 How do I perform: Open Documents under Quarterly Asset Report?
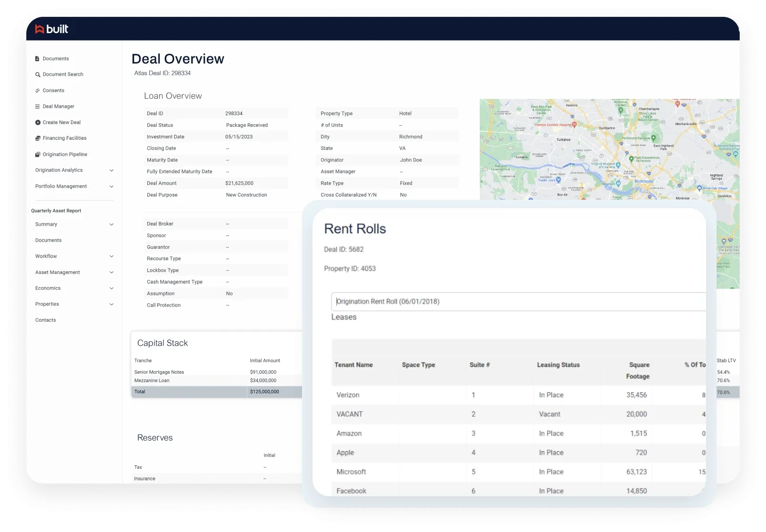click(x=48, y=240)
